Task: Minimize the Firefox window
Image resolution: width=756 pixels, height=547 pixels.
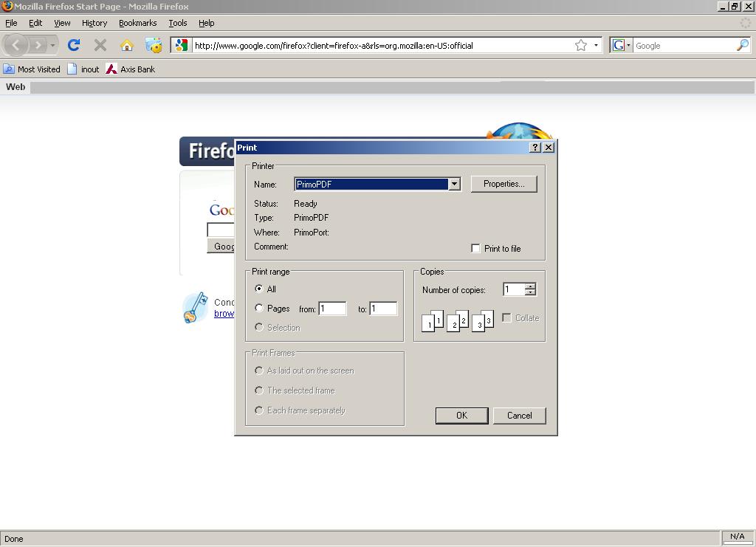Action: tap(722, 7)
